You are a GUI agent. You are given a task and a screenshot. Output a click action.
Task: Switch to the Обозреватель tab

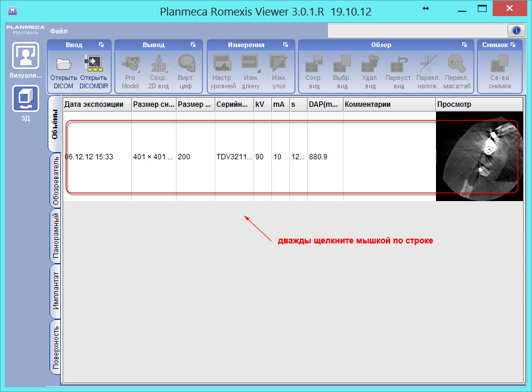(55, 181)
